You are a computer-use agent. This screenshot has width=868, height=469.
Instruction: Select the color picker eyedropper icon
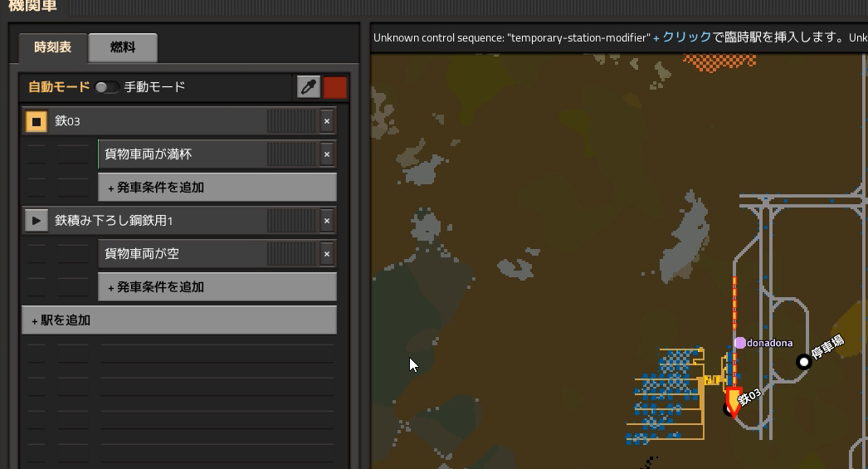pyautogui.click(x=309, y=87)
